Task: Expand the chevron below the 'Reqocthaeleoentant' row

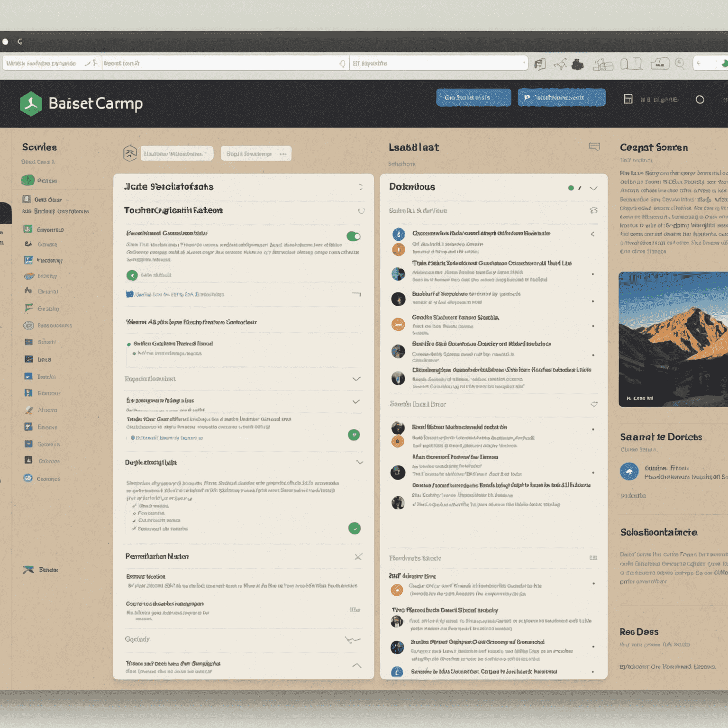Action: pyautogui.click(x=356, y=401)
